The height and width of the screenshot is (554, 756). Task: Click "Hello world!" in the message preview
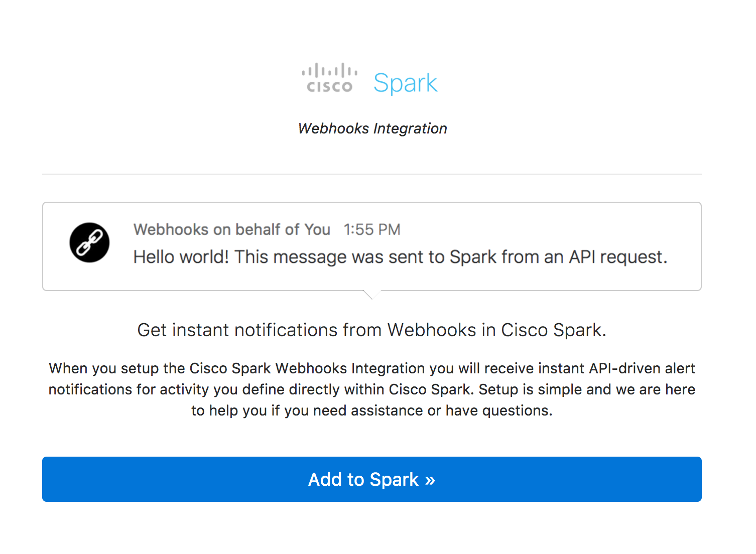point(181,257)
